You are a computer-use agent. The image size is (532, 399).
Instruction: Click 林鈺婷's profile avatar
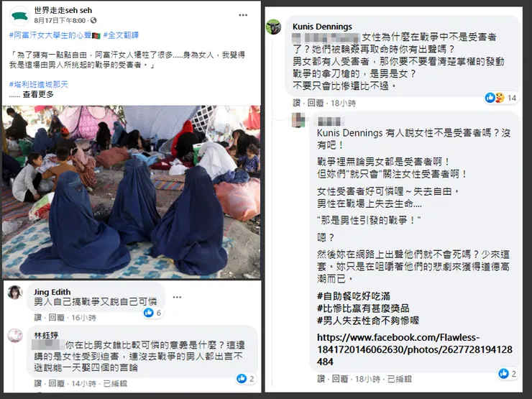15,336
